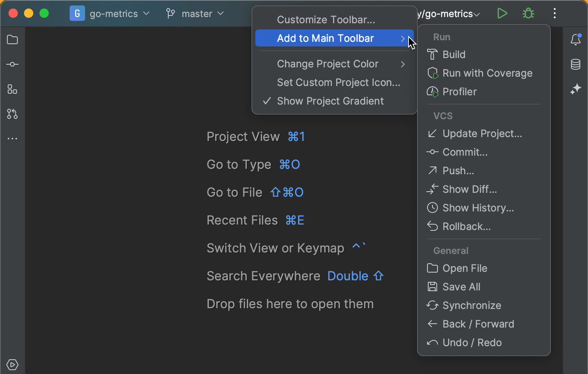Select Run with Coverage from submenu
The image size is (588, 374).
(487, 73)
